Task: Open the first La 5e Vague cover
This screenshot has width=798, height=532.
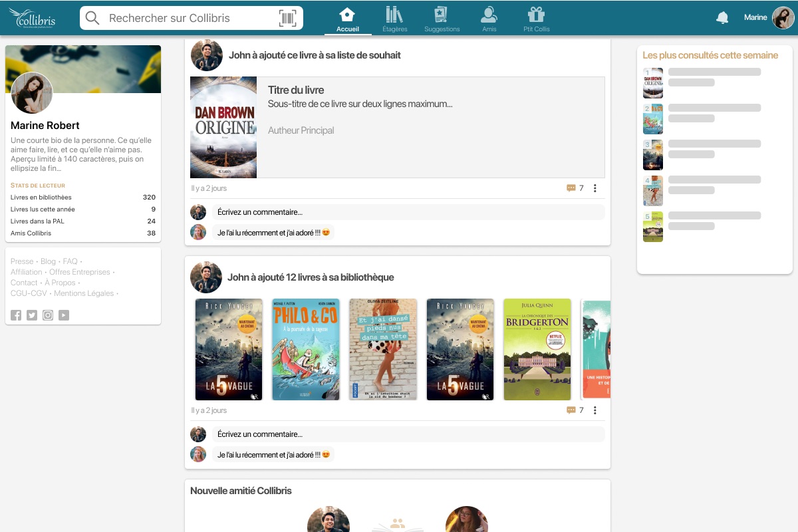Action: pyautogui.click(x=229, y=350)
